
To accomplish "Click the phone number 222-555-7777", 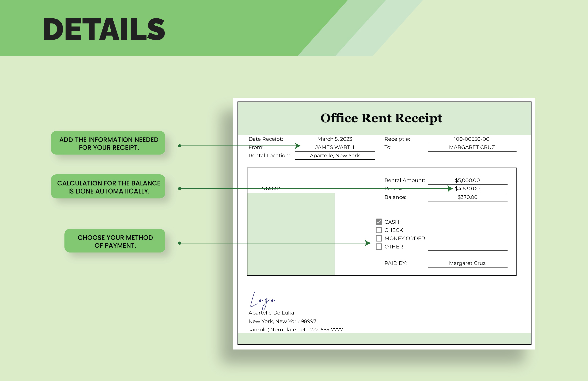I will [326, 329].
